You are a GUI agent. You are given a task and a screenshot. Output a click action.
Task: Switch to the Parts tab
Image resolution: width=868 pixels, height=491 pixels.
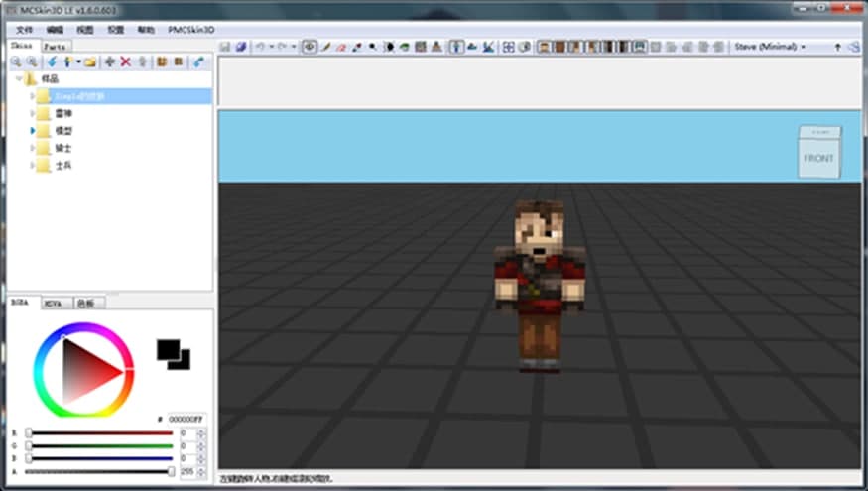(56, 47)
